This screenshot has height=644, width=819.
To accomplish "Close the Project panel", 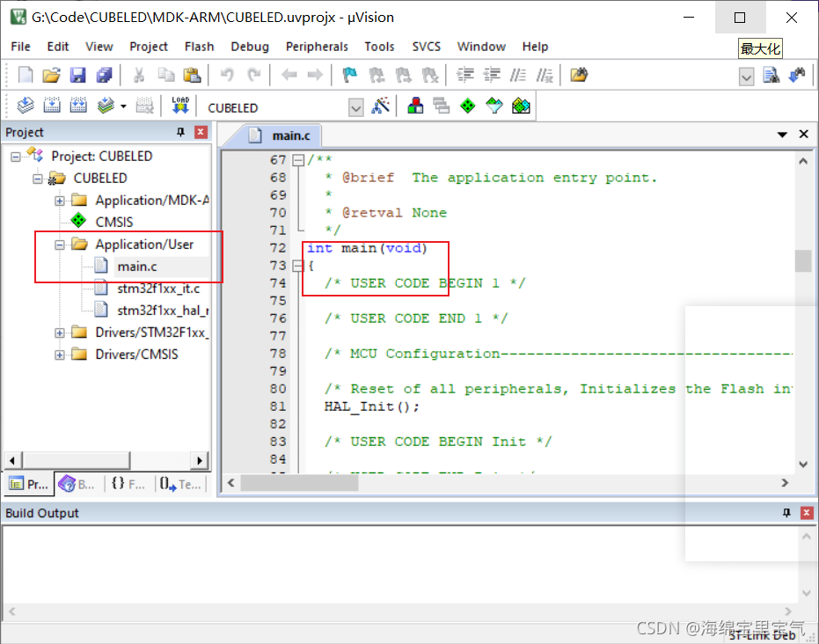I will tap(201, 132).
